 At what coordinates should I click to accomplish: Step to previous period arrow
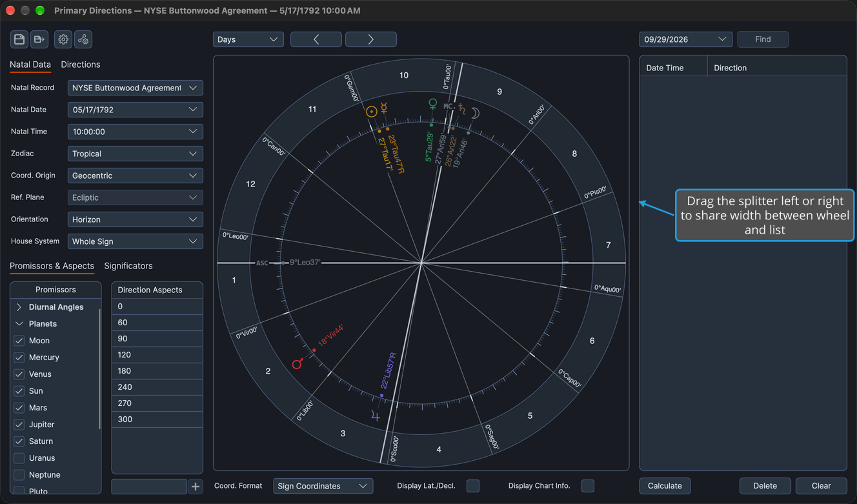pyautogui.click(x=316, y=39)
